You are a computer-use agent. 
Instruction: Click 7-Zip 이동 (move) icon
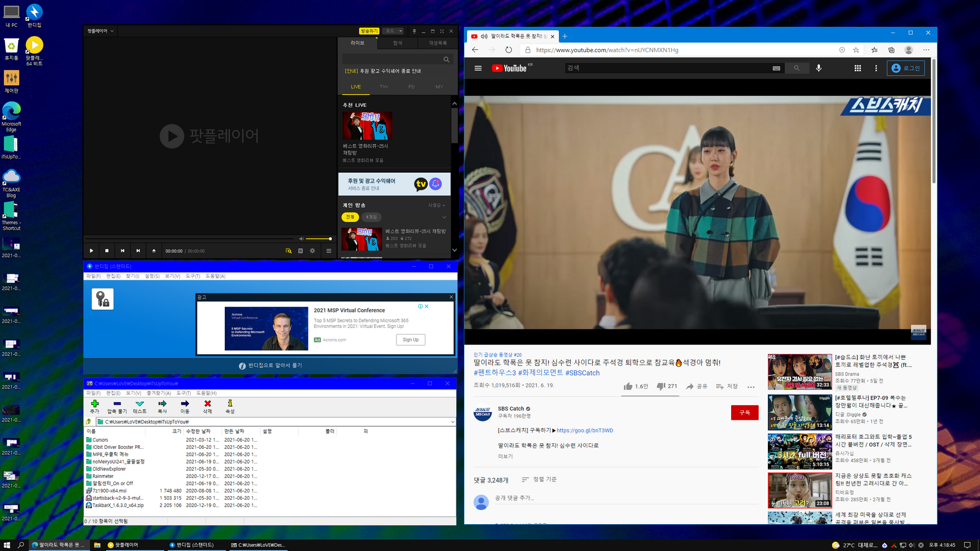[185, 406]
